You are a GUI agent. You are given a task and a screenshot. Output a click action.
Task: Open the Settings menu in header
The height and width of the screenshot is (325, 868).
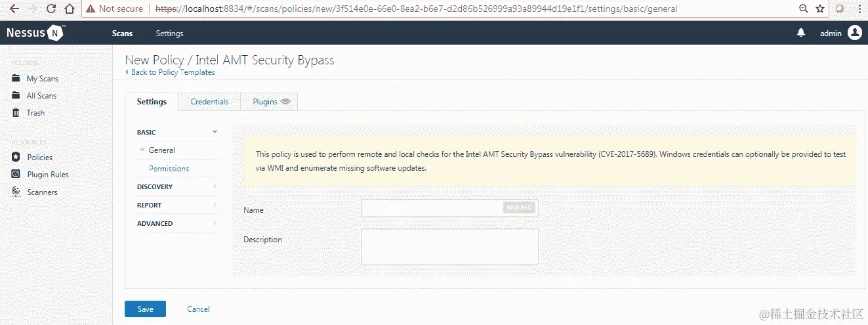[x=169, y=33]
